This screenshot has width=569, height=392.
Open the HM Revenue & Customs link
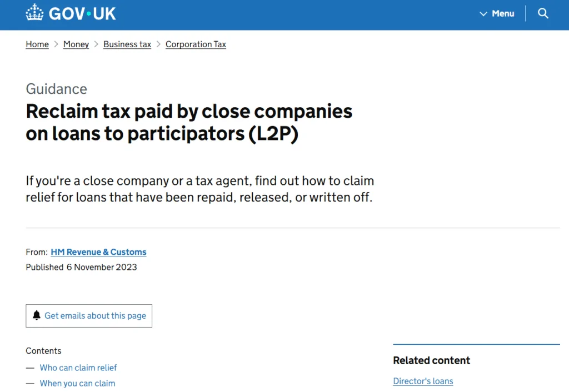[x=98, y=252]
